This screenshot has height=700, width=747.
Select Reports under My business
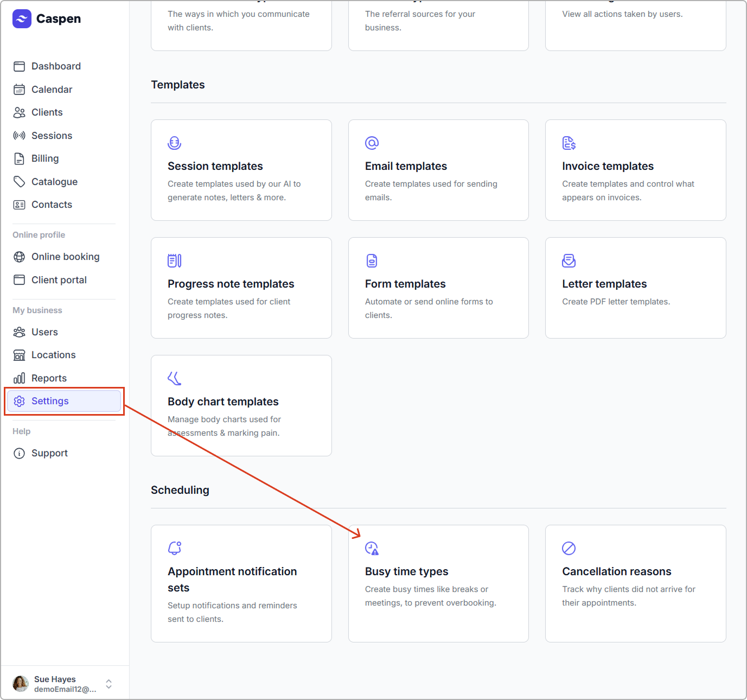(x=49, y=378)
